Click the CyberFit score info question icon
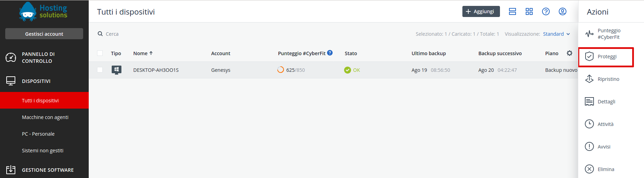Screen dimensions: 644x178 [330, 53]
